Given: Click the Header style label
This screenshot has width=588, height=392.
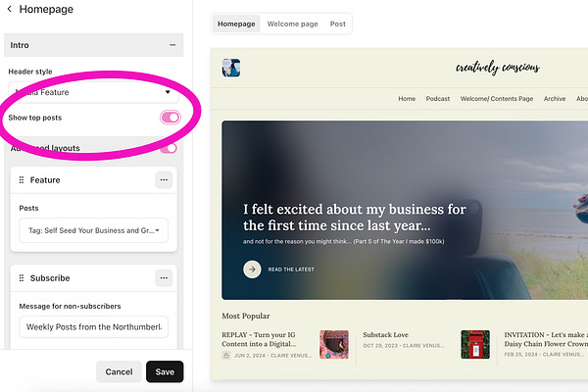Looking at the screenshot, I should (x=30, y=72).
